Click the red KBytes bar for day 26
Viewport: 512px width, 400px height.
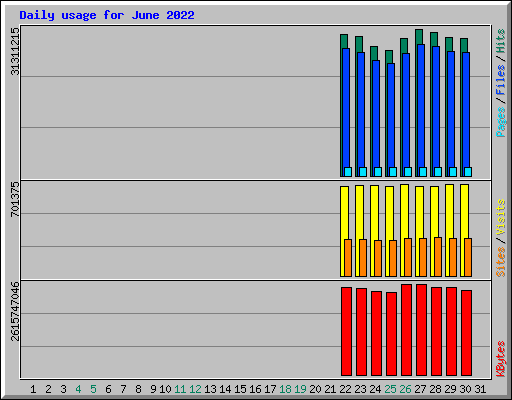point(406,330)
